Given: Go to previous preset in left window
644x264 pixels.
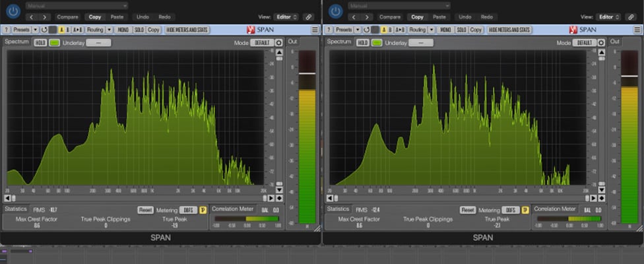Looking at the screenshot, I should [x=32, y=17].
